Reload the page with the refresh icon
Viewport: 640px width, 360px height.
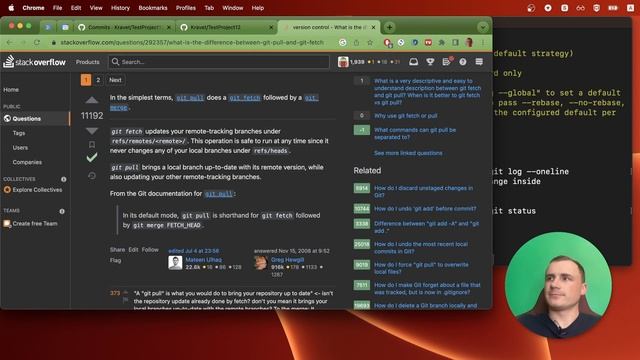point(37,42)
